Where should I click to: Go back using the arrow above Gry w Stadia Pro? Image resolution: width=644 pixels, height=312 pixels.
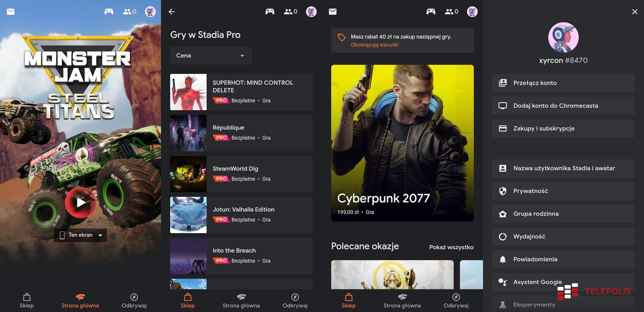click(x=172, y=12)
